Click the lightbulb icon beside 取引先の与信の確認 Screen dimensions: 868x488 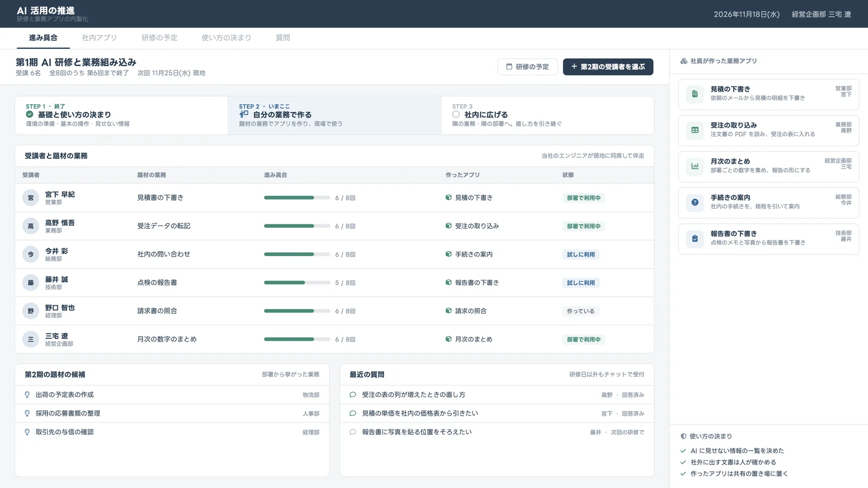(27, 432)
